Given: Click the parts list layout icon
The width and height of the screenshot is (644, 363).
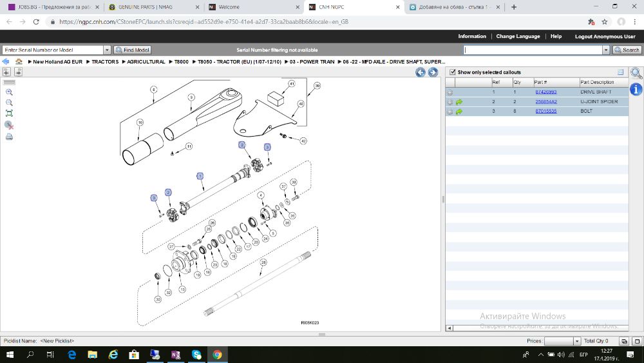Looking at the screenshot, I should pos(621,72).
